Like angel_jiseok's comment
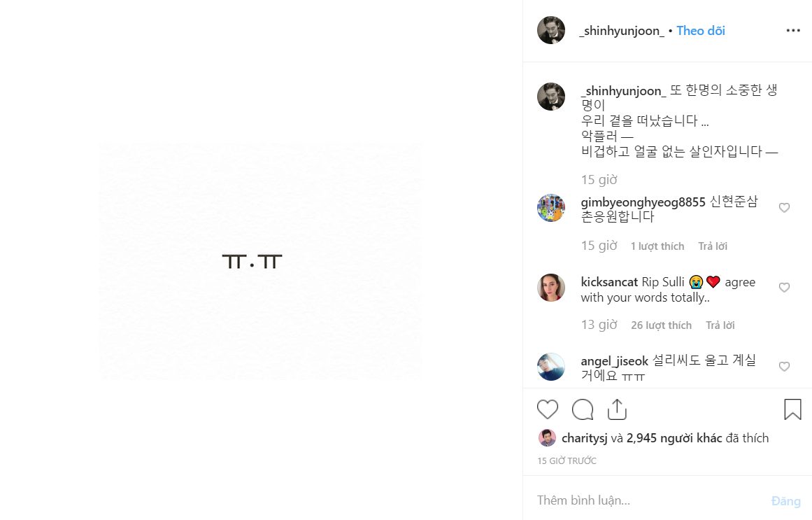 click(784, 367)
